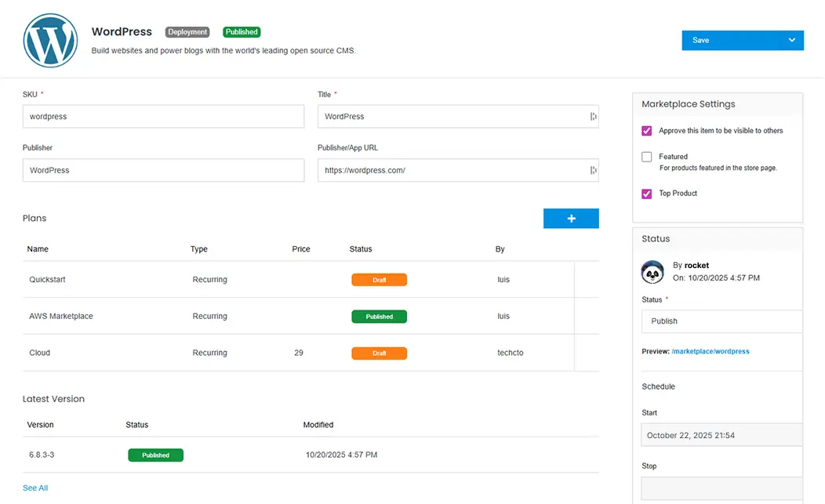Click the panda avatar of rocket
Image resolution: width=825 pixels, height=504 pixels.
pos(652,272)
